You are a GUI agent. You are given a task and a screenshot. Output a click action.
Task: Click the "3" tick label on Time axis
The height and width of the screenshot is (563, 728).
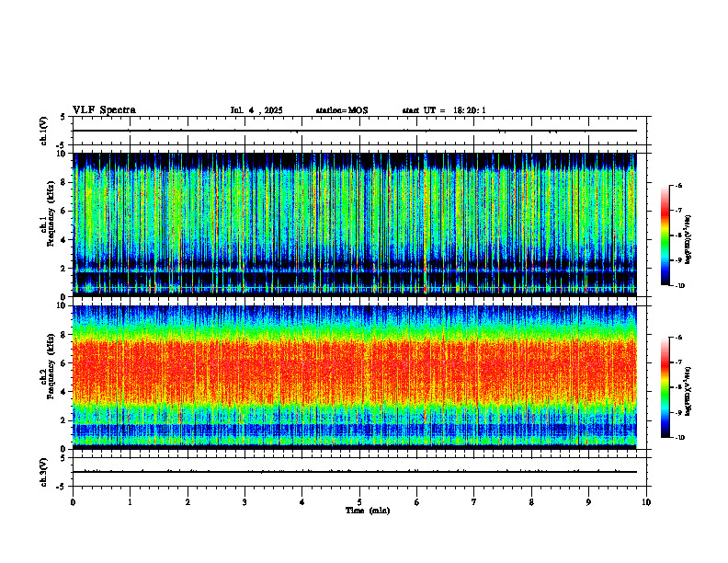tap(245, 502)
